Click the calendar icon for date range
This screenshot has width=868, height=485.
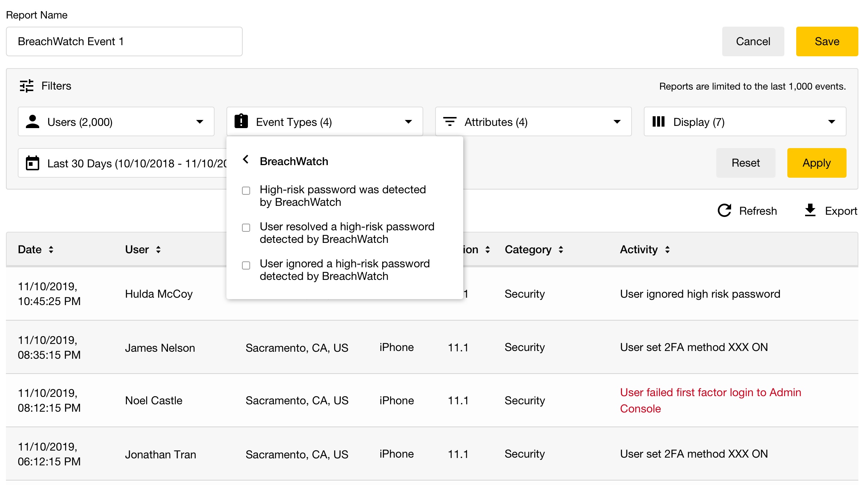(33, 163)
